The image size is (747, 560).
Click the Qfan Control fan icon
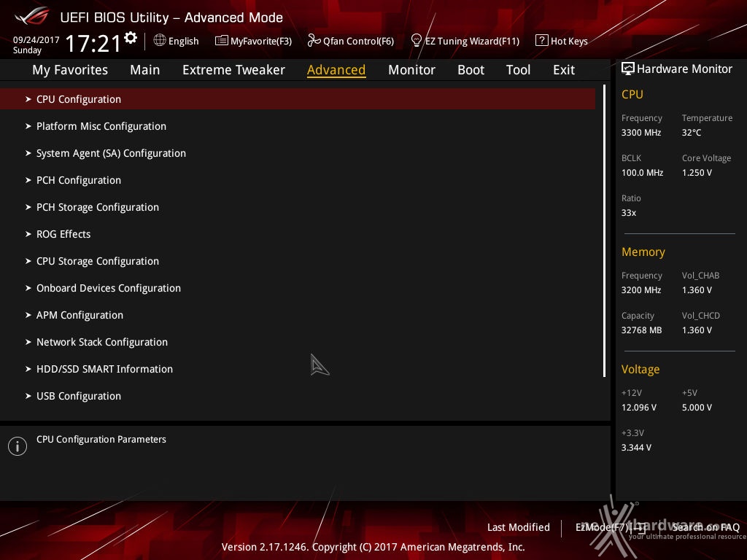[314, 41]
